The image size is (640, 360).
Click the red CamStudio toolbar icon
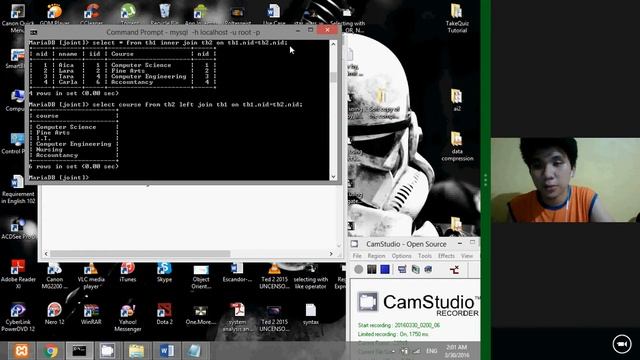pos(454,269)
